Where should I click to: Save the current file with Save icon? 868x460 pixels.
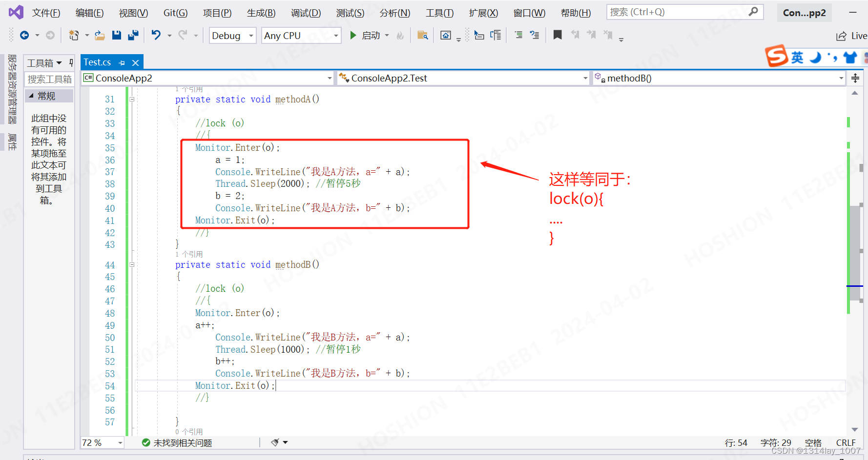tap(116, 35)
